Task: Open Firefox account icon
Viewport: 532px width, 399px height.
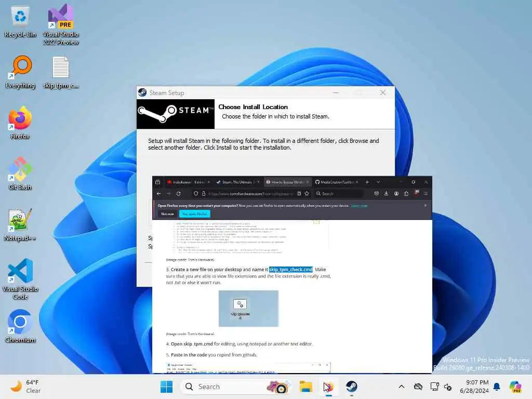Action: 396,193
